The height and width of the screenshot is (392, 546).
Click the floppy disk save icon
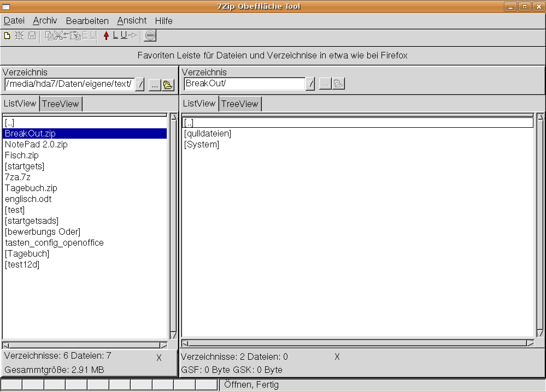coord(32,36)
